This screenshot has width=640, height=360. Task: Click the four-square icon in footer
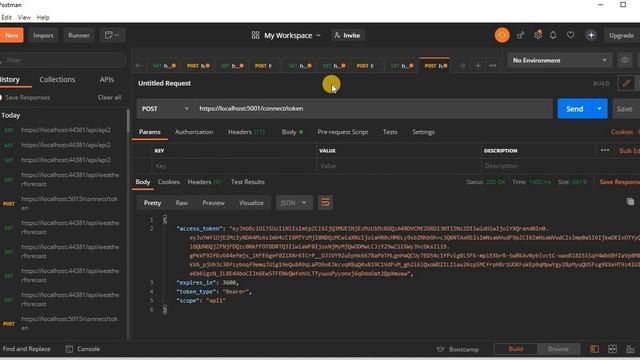(x=612, y=349)
